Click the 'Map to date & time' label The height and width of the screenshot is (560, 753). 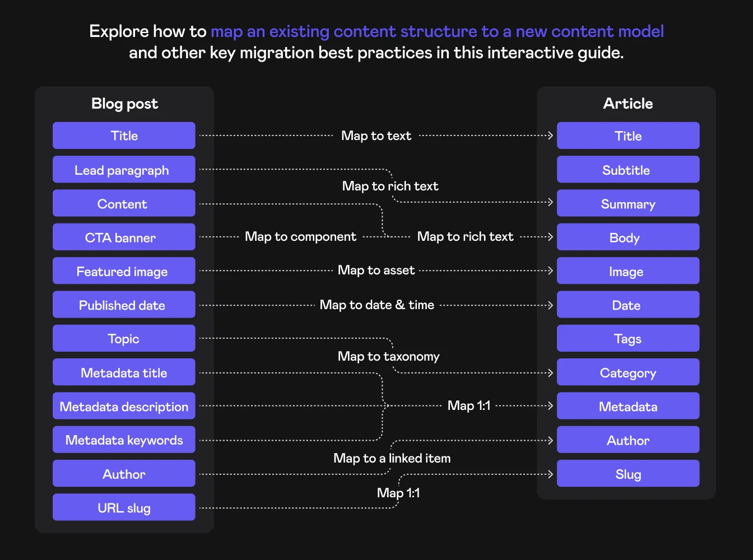[376, 305]
